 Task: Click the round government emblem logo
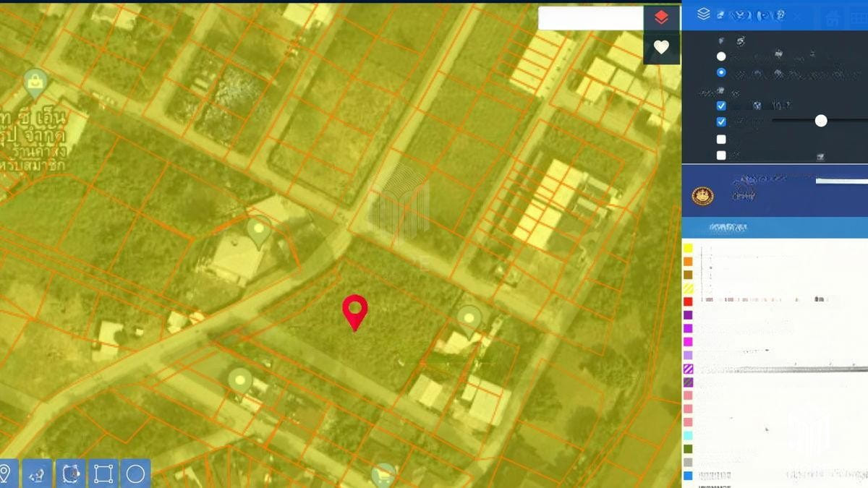[x=702, y=195]
